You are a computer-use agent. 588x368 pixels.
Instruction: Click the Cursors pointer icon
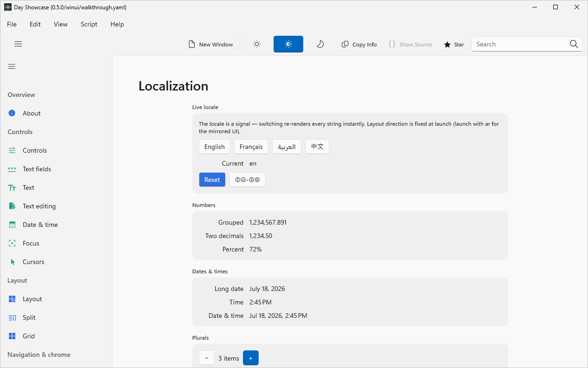point(13,262)
